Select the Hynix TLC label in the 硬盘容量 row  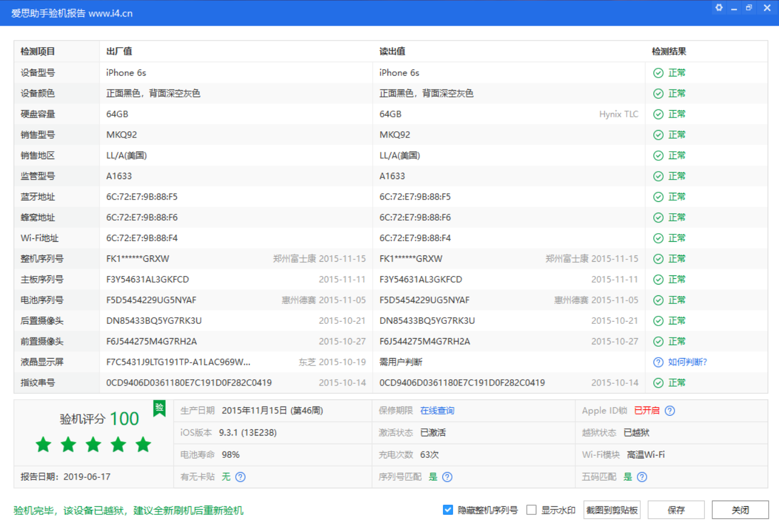619,114
